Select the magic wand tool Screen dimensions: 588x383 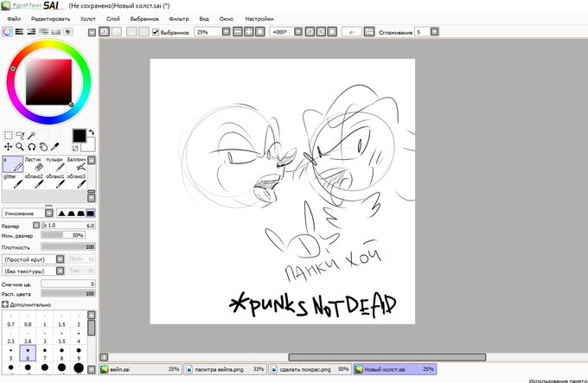(31, 135)
